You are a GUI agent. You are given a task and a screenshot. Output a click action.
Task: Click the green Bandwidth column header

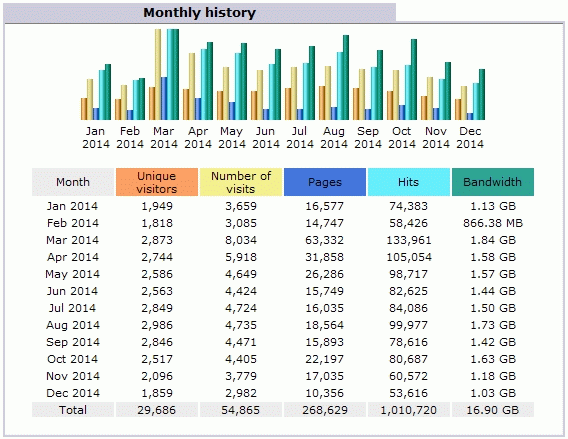[493, 182]
